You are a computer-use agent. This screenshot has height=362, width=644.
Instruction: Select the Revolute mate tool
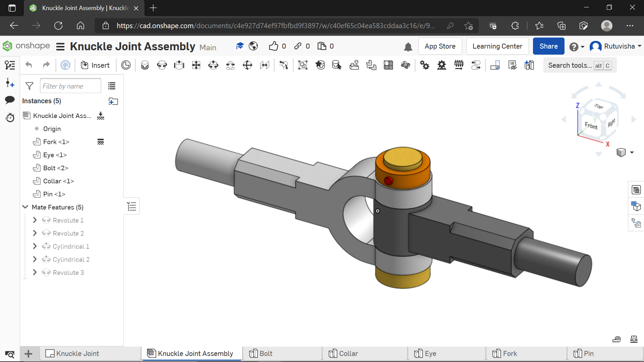(162, 65)
